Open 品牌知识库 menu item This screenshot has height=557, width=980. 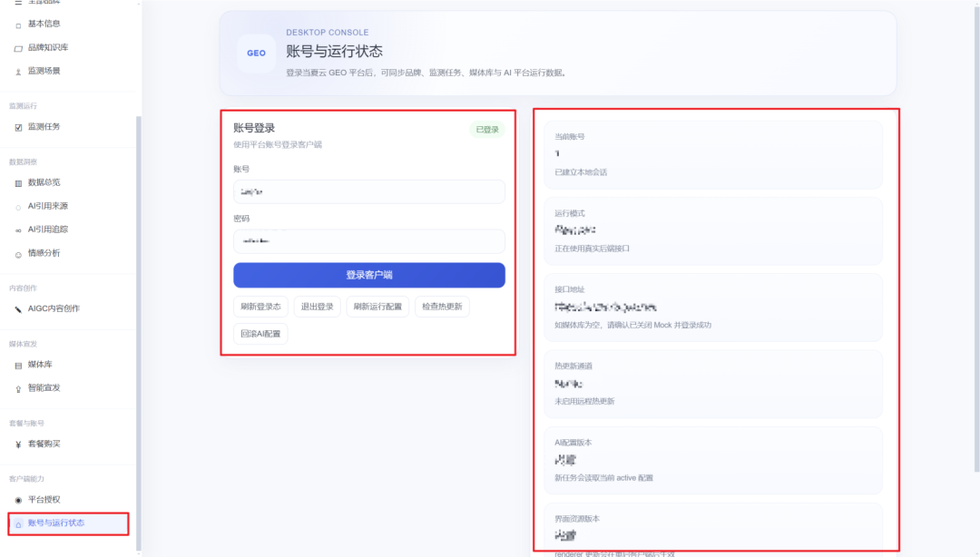[48, 47]
